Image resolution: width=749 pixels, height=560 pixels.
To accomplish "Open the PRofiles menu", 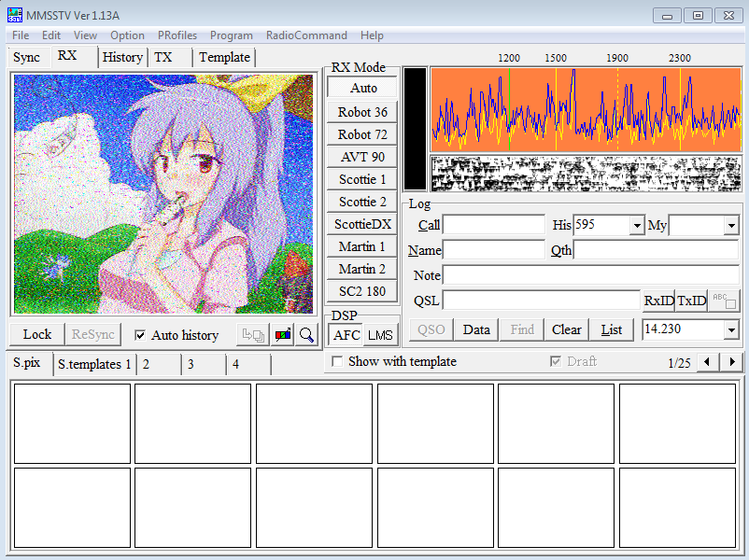I will [x=177, y=35].
